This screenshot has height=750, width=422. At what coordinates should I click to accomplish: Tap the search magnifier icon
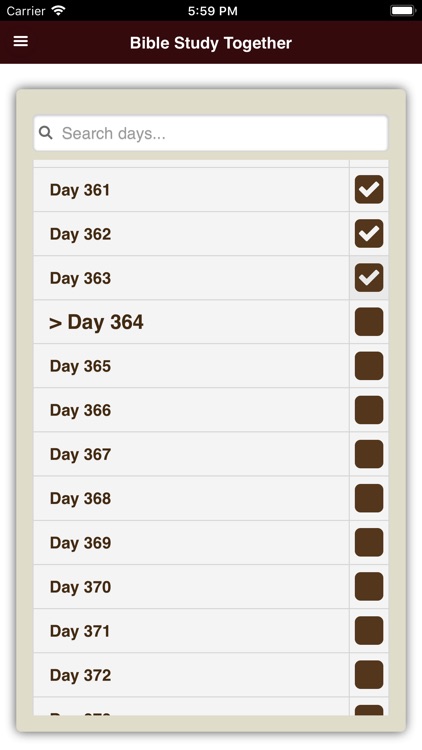click(x=45, y=132)
